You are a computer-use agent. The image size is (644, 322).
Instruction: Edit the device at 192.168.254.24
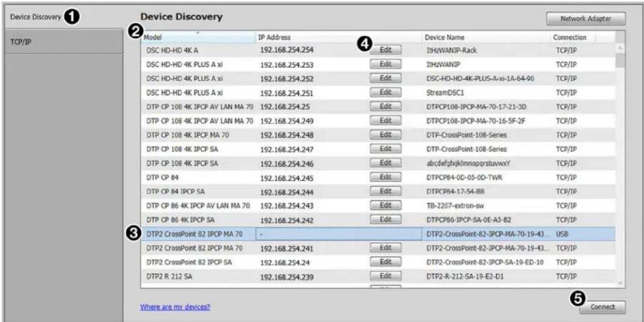(386, 262)
